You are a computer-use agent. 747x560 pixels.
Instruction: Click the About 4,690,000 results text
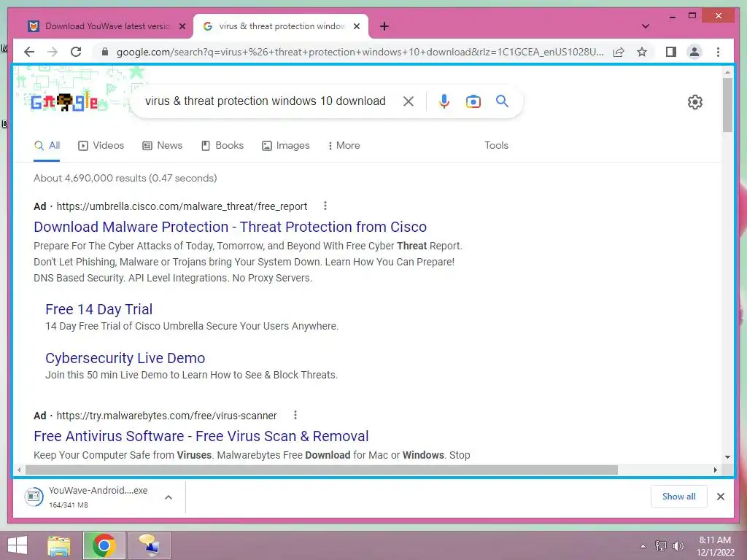pyautogui.click(x=125, y=178)
